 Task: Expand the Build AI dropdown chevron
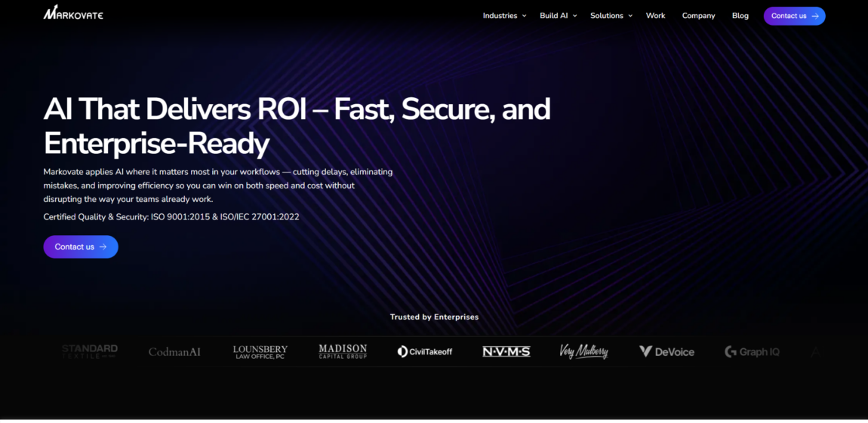click(x=574, y=16)
